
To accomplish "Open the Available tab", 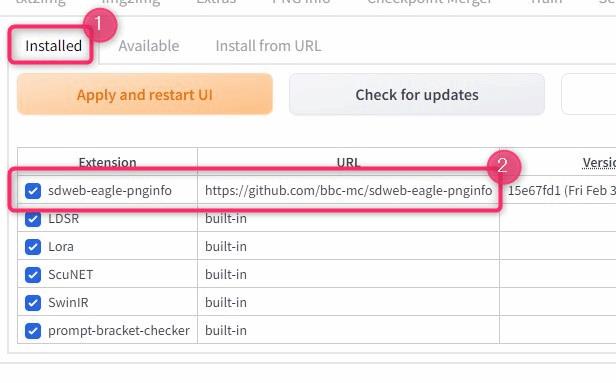I will point(149,46).
